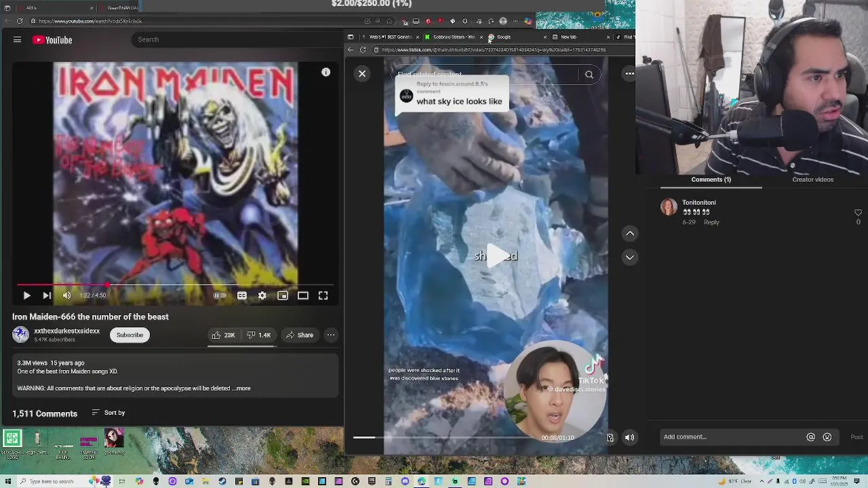Open emoji picker in comment box

pyautogui.click(x=827, y=437)
